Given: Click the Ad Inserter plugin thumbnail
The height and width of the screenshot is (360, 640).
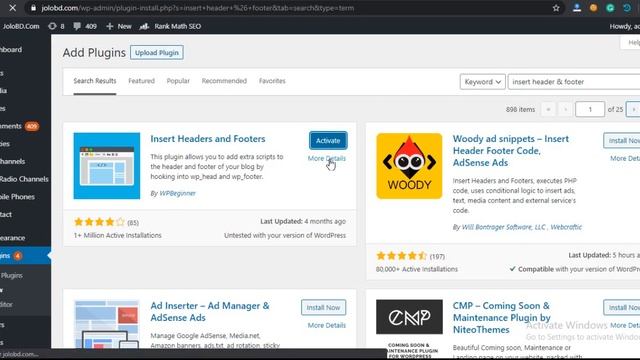Looking at the screenshot, I should tap(107, 324).
